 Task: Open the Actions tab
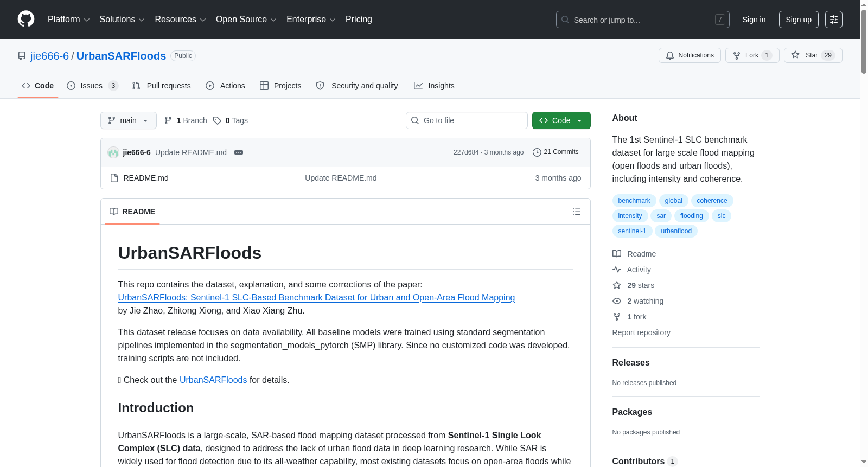(226, 86)
